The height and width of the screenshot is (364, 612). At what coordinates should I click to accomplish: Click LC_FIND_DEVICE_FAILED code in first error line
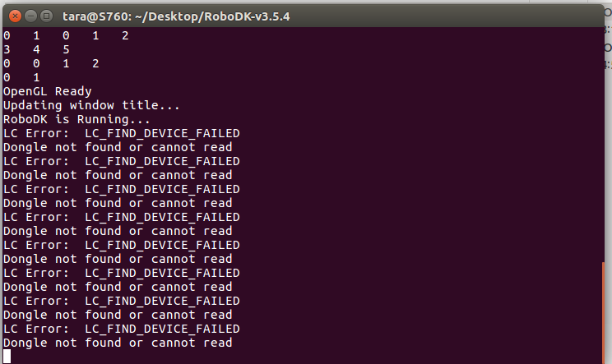[162, 133]
